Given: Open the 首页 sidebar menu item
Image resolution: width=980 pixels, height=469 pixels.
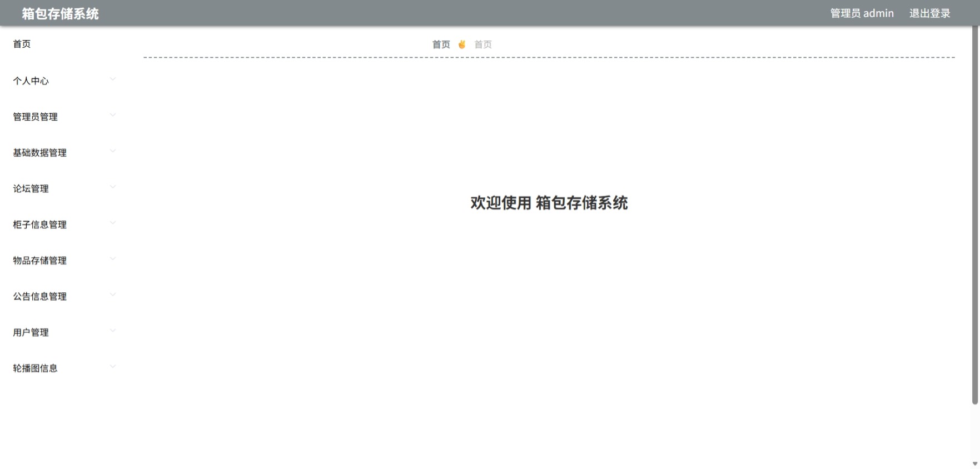Looking at the screenshot, I should pyautogui.click(x=22, y=44).
